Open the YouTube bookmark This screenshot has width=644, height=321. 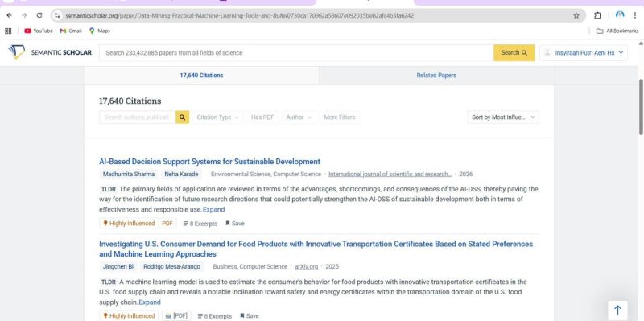pyautogui.click(x=39, y=31)
